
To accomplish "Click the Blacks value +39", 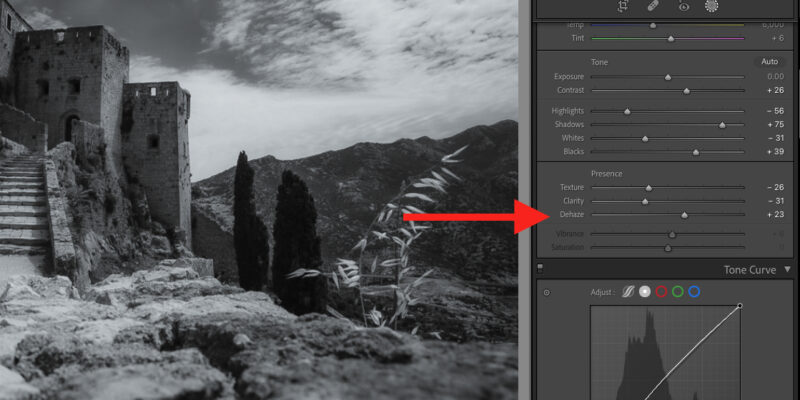I will coord(776,152).
